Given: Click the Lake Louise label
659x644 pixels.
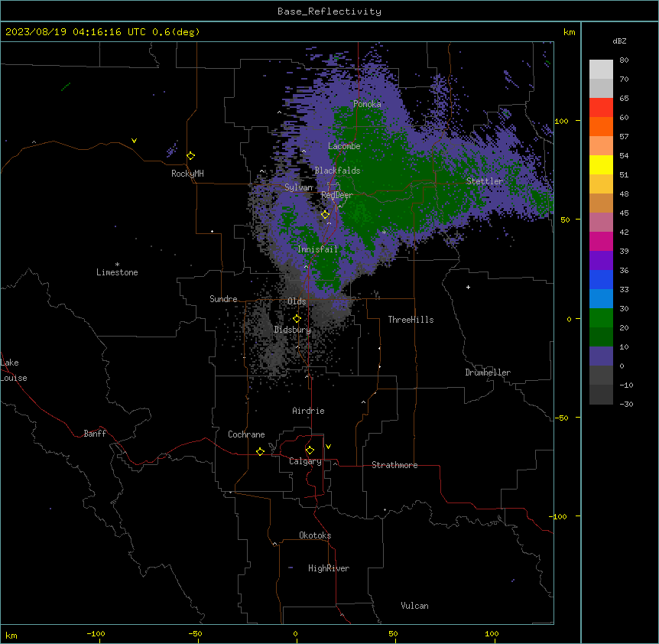Looking at the screenshot, I should [x=14, y=370].
